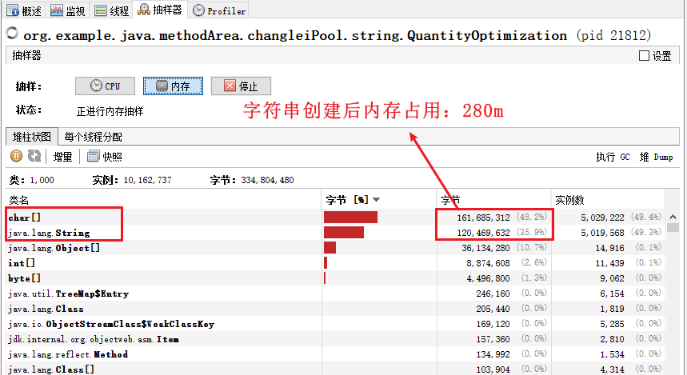Image resolution: width=687 pixels, height=375 pixels.
Task: Click the 字节 [%] column sort arrow
Action: (x=376, y=200)
